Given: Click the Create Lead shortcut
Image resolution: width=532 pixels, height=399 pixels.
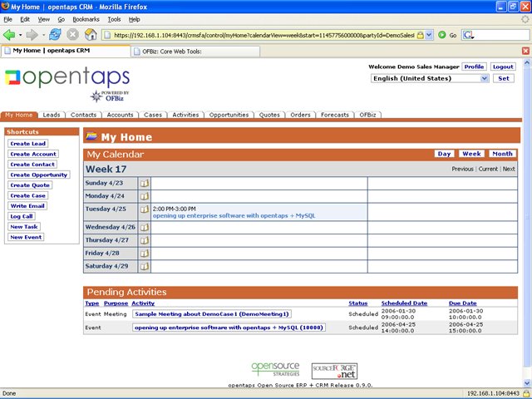Looking at the screenshot, I should pos(27,144).
